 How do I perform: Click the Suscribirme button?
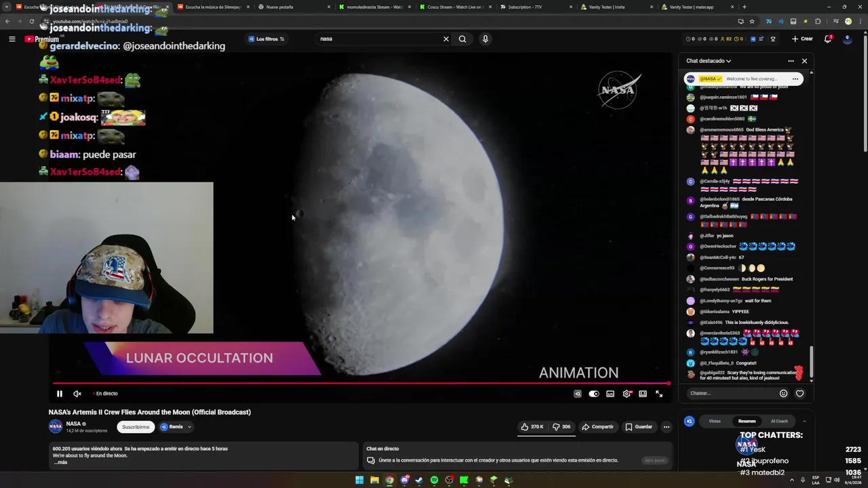coord(136,427)
